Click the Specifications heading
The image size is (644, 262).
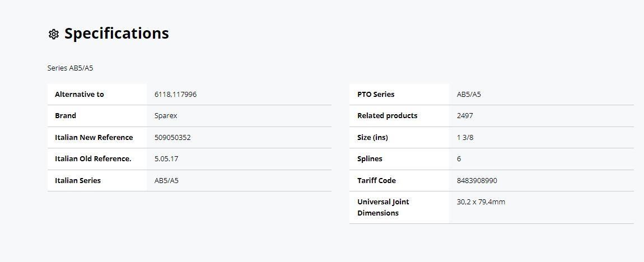pos(116,33)
